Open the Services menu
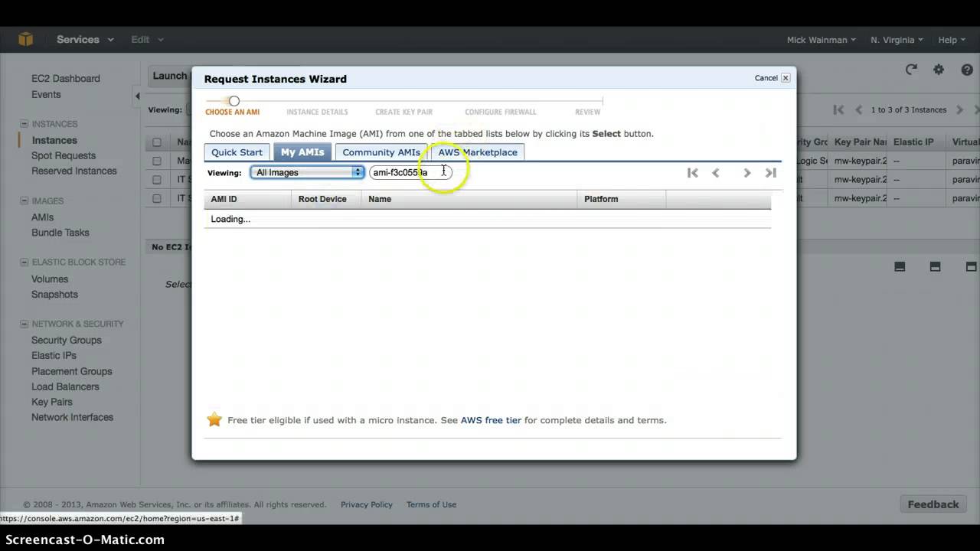This screenshot has height=551, width=980. tap(85, 39)
